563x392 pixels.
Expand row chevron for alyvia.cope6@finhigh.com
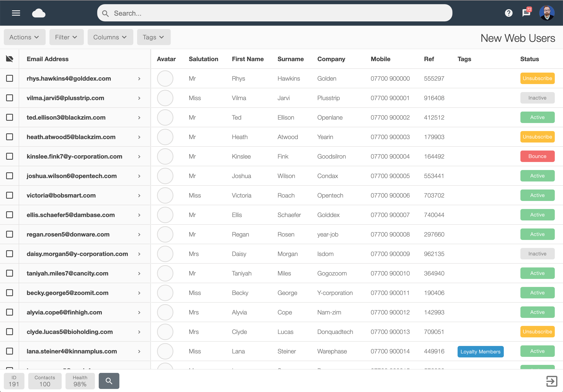point(139,312)
